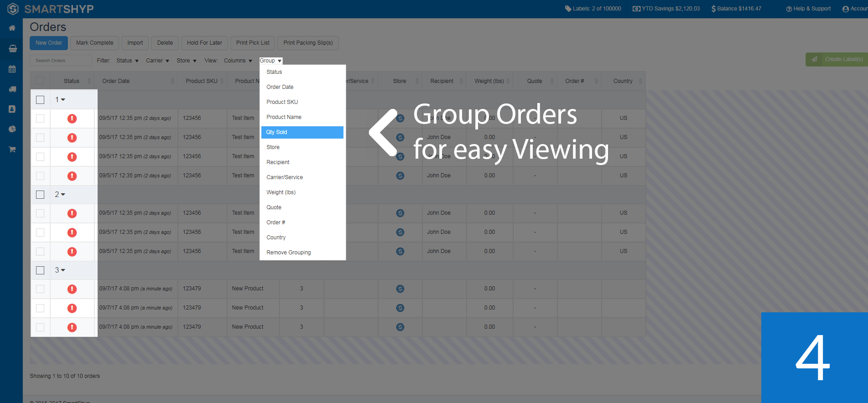Open the Store filter dropdown
This screenshot has height=403, width=868.
(187, 61)
